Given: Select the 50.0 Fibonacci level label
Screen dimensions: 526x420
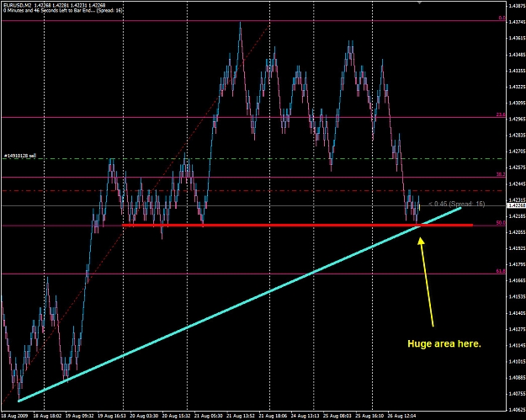Looking at the screenshot, I should click(501, 223).
